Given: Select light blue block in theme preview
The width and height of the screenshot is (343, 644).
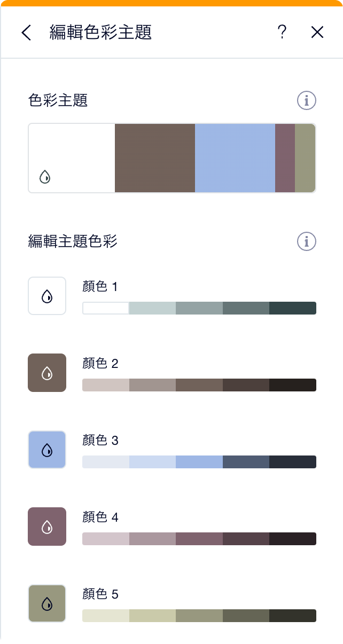Looking at the screenshot, I should pos(235,158).
